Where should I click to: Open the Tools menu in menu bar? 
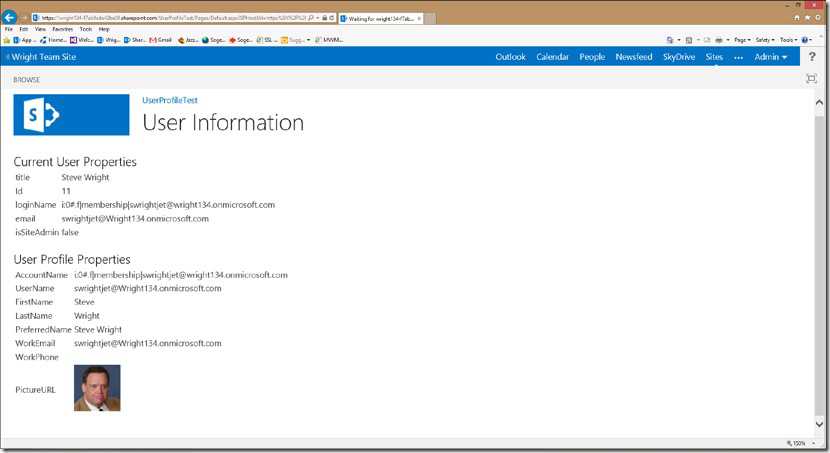tap(86, 29)
